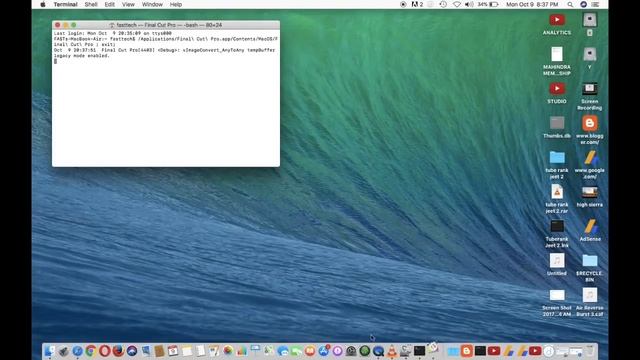Zoom the Terminal window with green button

coord(73,25)
